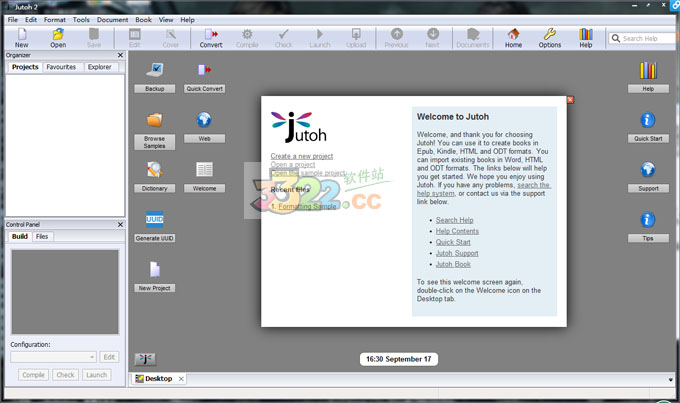The height and width of the screenshot is (403, 680).
Task: Open the Configuration dropdown
Action: click(x=53, y=357)
